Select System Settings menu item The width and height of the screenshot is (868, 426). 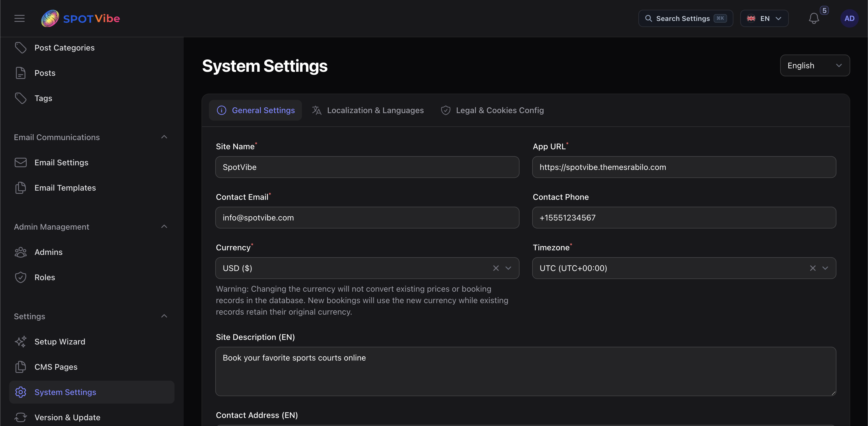coord(92,392)
